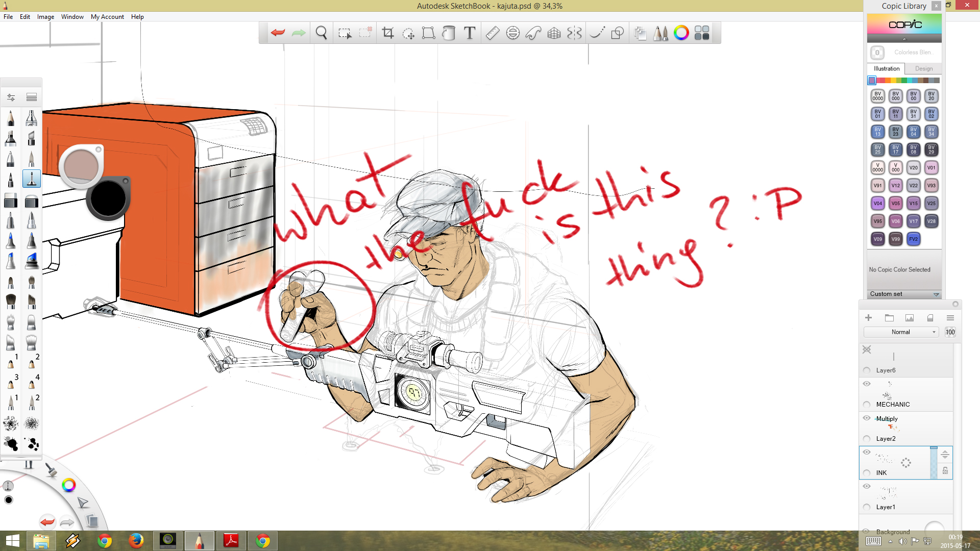Select Layer6 radio button
The width and height of the screenshot is (980, 551).
867,370
